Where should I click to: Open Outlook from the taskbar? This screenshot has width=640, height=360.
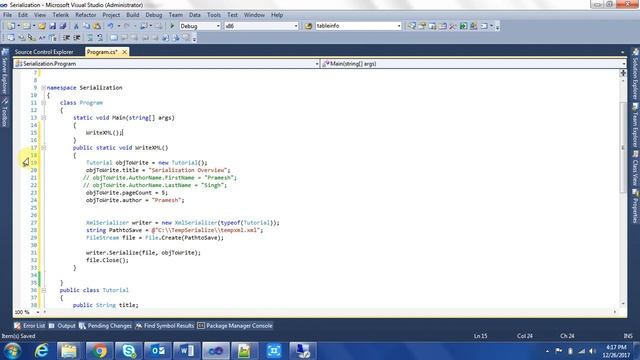point(158,351)
